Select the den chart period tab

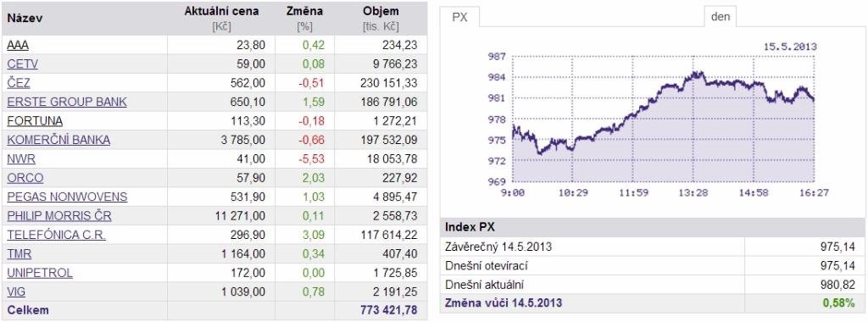pyautogui.click(x=721, y=17)
